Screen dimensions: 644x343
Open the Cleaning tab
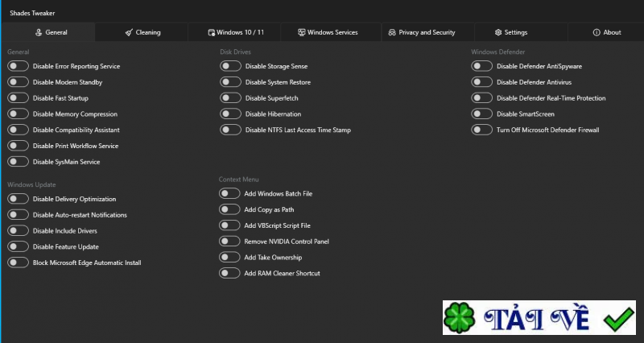click(142, 32)
